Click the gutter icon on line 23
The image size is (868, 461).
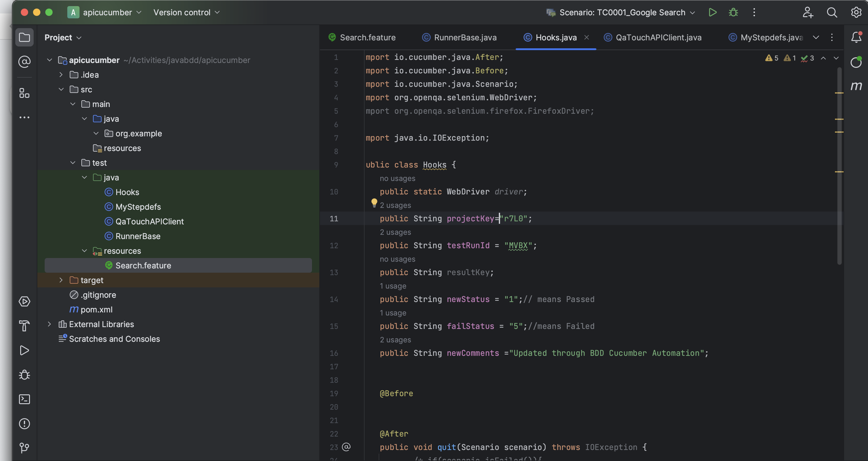click(346, 447)
